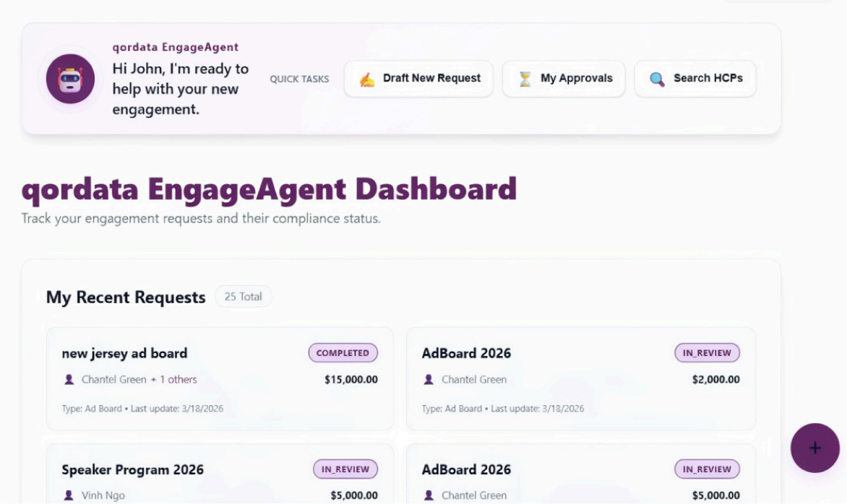Click the 25 Total count badge
This screenshot has height=504, width=847.
point(244,297)
